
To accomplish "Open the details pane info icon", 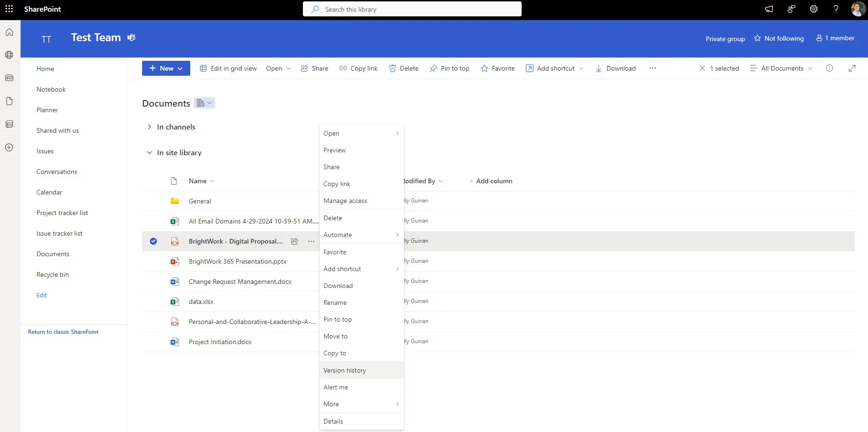I will pos(829,68).
